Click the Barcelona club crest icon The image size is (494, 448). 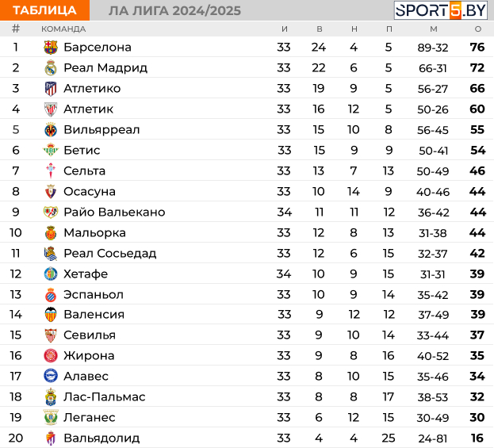click(x=51, y=48)
